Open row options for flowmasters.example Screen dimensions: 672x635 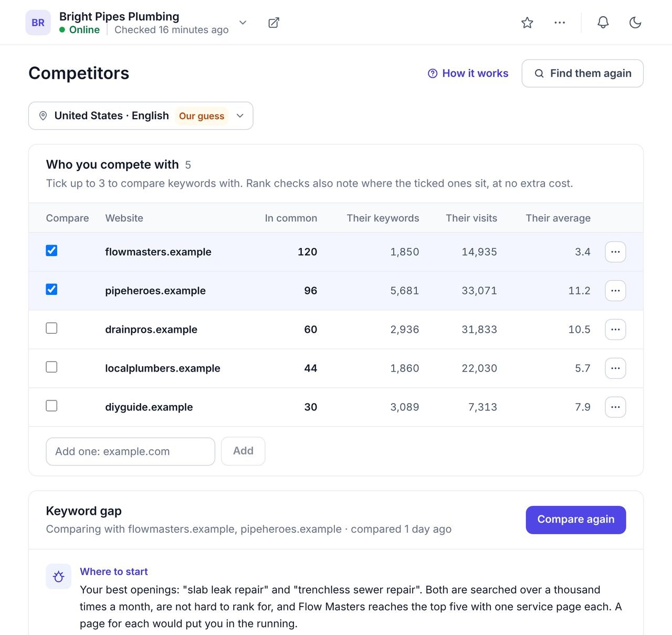pos(615,252)
